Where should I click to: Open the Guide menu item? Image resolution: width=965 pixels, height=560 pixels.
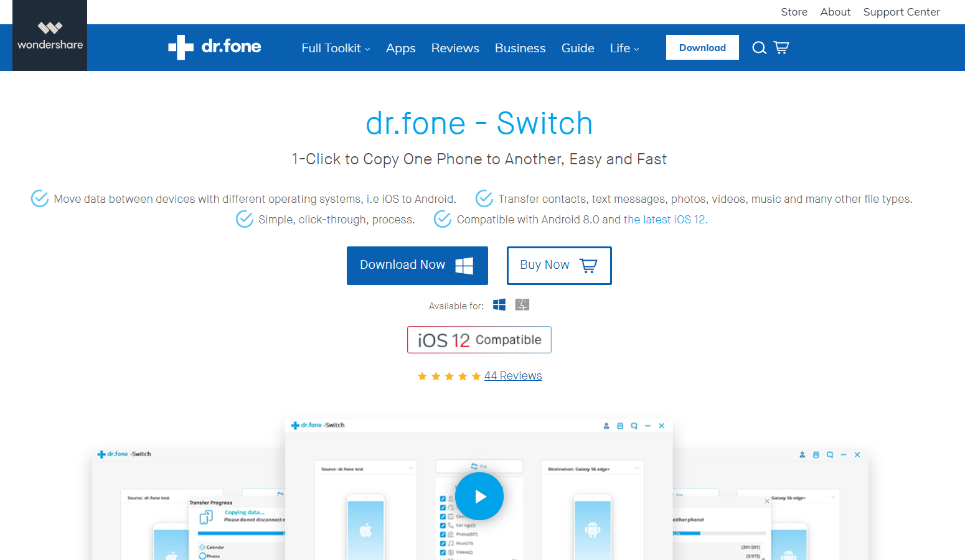point(578,48)
